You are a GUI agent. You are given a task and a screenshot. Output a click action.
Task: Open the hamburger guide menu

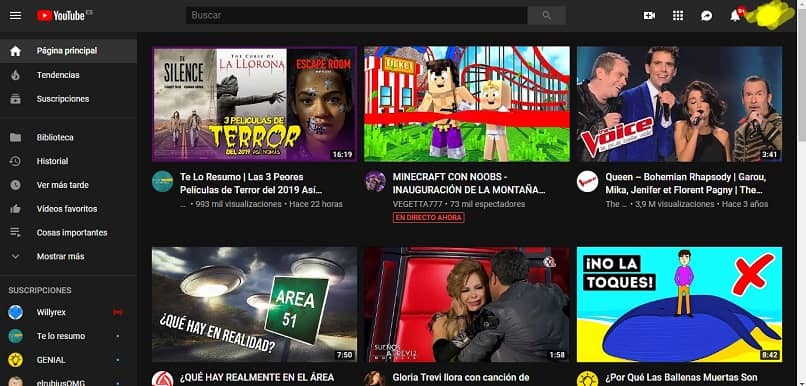click(x=15, y=15)
